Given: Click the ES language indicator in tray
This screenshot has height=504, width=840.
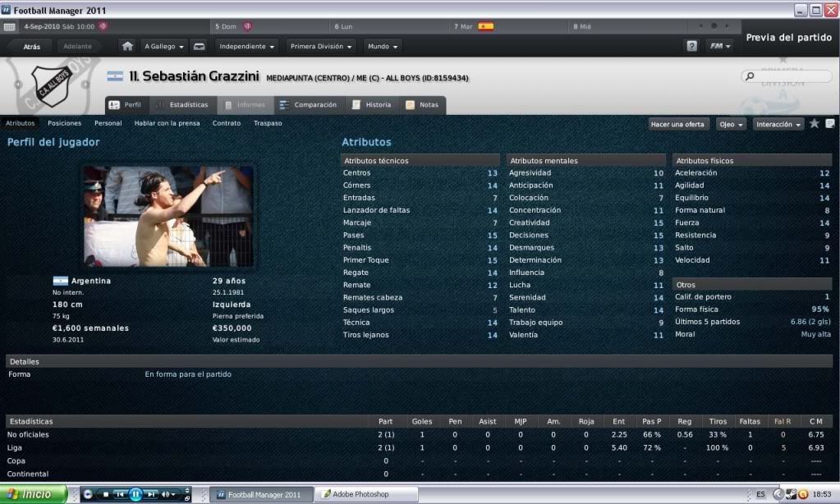Looking at the screenshot, I should (x=760, y=494).
